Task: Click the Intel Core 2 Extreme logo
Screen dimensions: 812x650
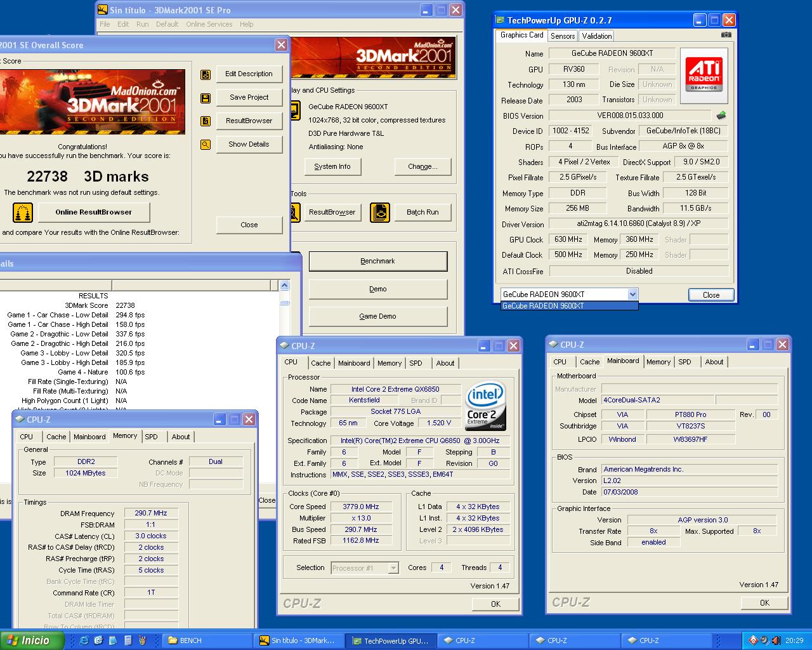Action: [485, 406]
